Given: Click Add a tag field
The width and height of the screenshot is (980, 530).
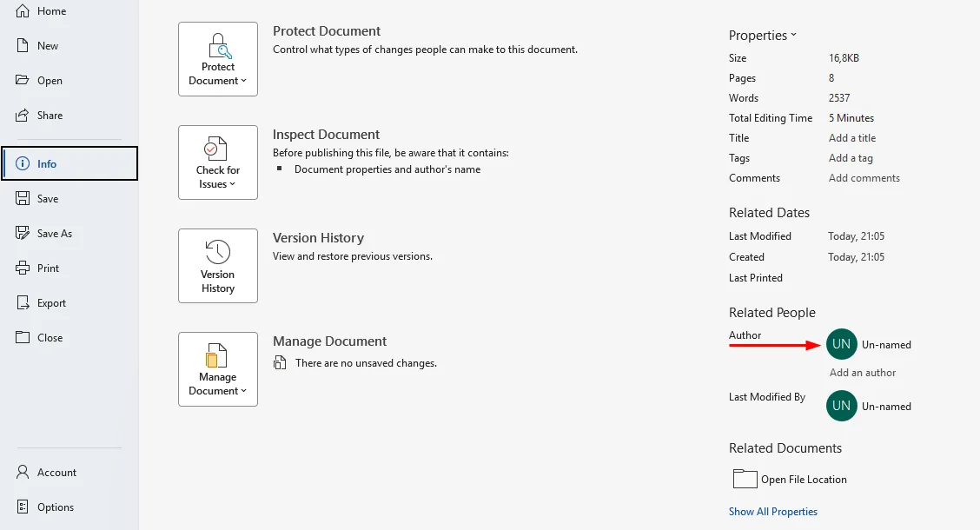Looking at the screenshot, I should tap(851, 158).
